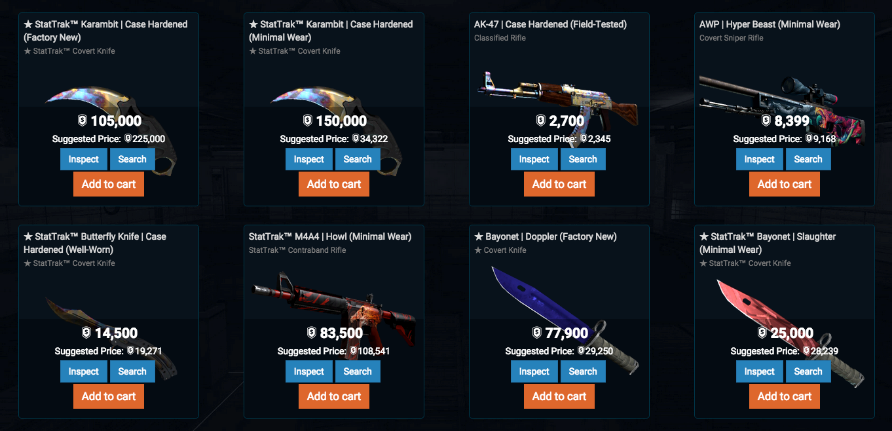
Task: Search for the AWP Hyper Beast
Action: pyautogui.click(x=808, y=159)
